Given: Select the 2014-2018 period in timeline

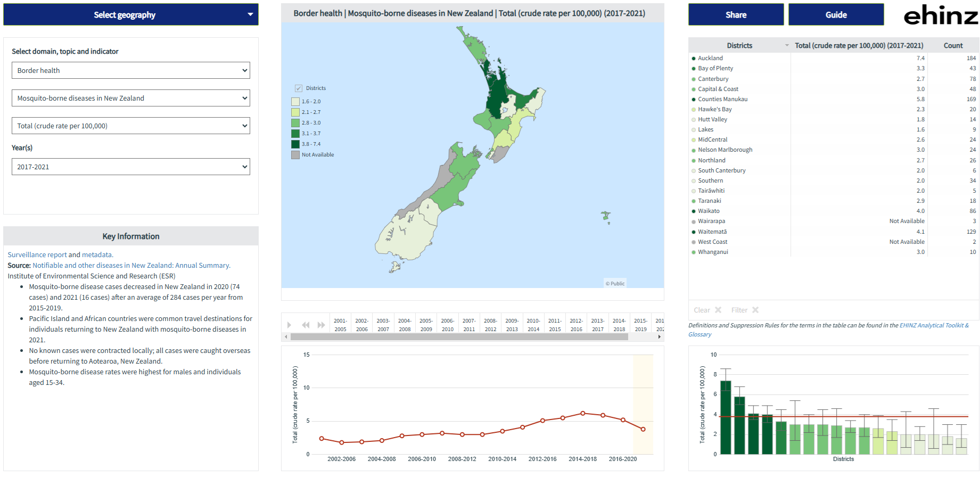Looking at the screenshot, I should (x=619, y=325).
